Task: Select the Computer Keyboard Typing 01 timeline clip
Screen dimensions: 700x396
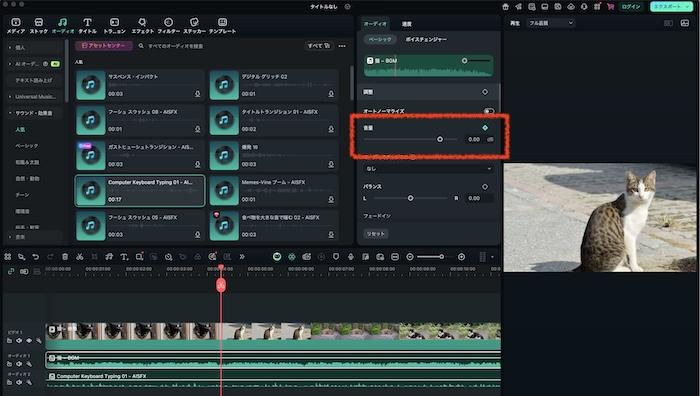Action: pyautogui.click(x=273, y=379)
